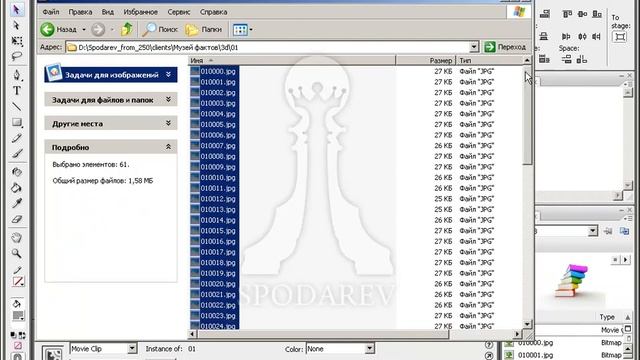Select the Text tool
The width and height of the screenshot is (640, 360).
17,91
